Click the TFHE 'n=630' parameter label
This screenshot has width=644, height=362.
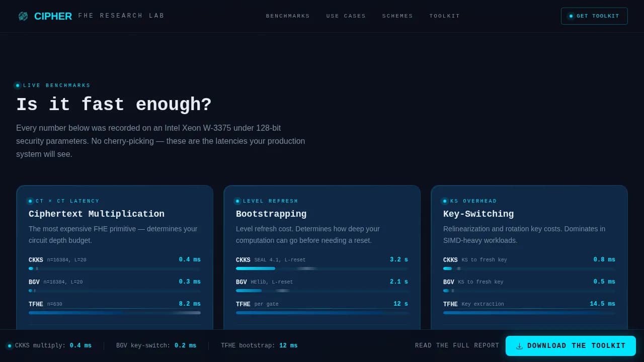click(55, 305)
